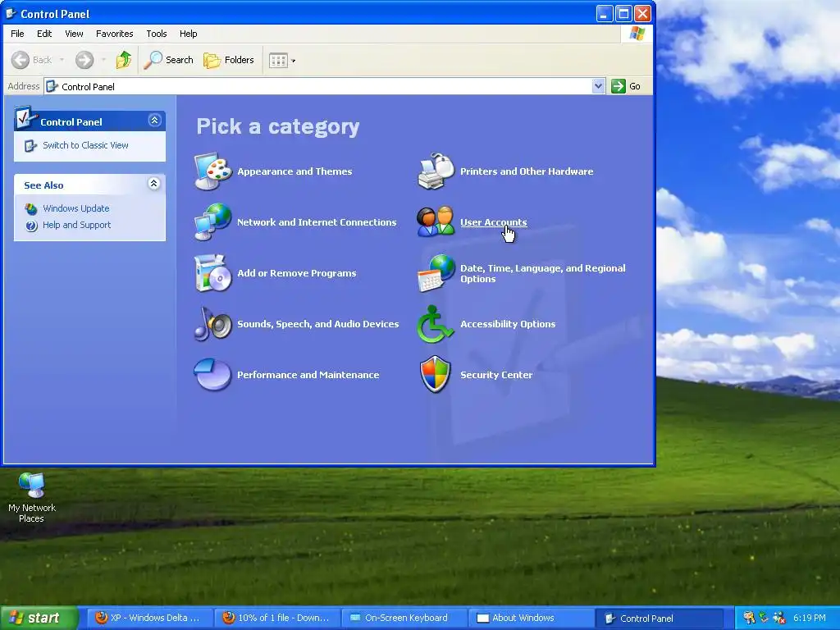Open the Search pane from toolbar
This screenshot has height=630, width=840.
169,60
